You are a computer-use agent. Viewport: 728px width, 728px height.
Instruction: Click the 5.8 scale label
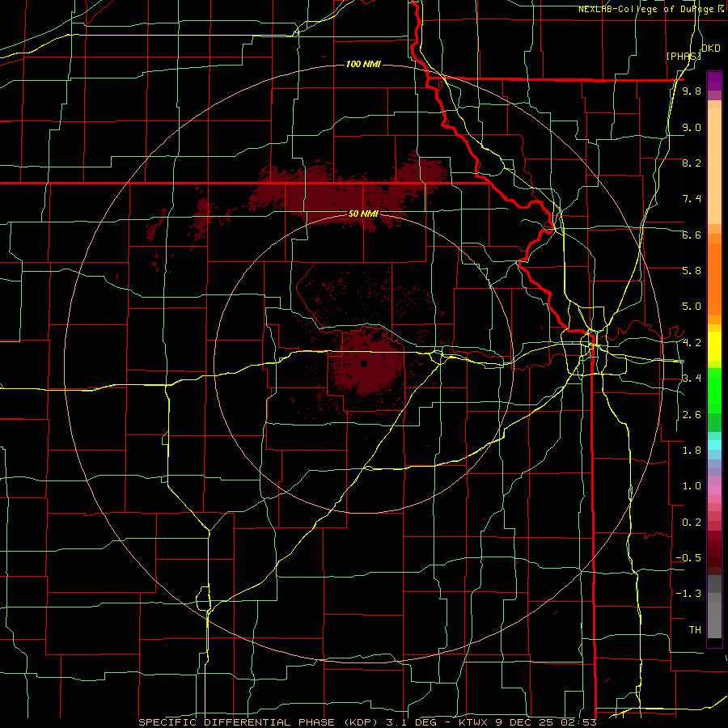(x=692, y=271)
